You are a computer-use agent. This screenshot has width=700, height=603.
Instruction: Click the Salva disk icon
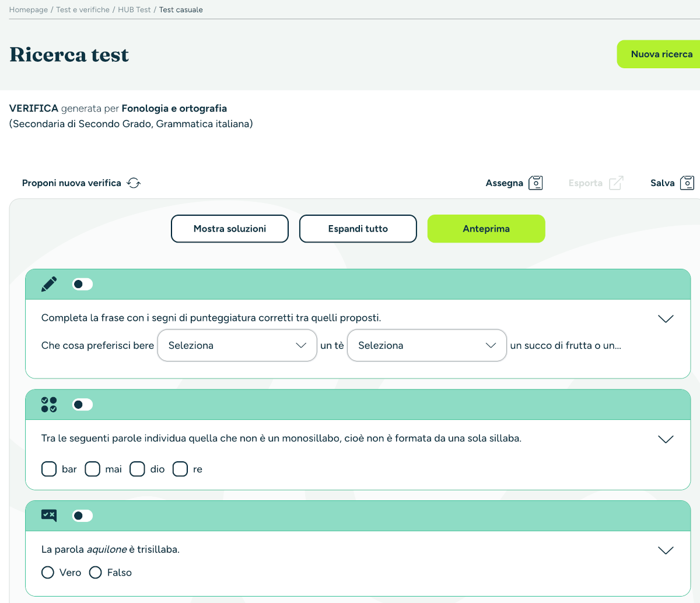click(687, 183)
